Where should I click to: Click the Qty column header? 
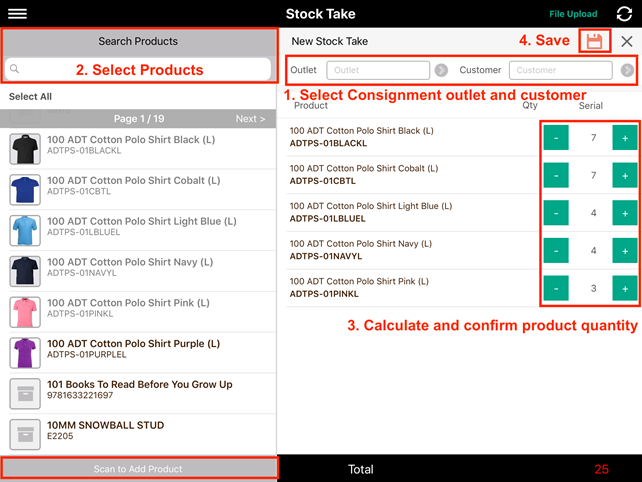(529, 106)
